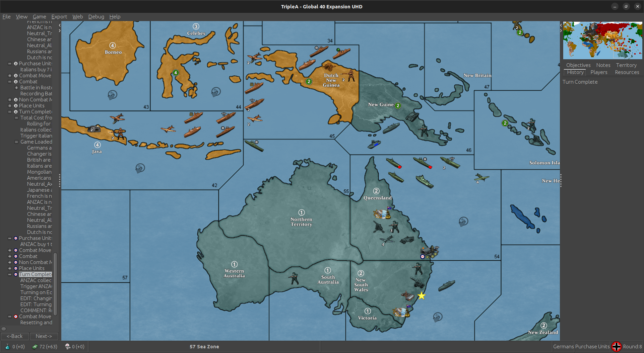This screenshot has height=353, width=644.
Task: Click the factory icon beside the yellow star
Action: coord(408,296)
